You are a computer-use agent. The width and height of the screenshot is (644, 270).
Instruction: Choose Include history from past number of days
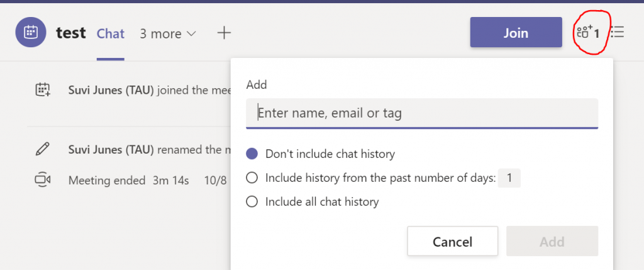tap(252, 178)
